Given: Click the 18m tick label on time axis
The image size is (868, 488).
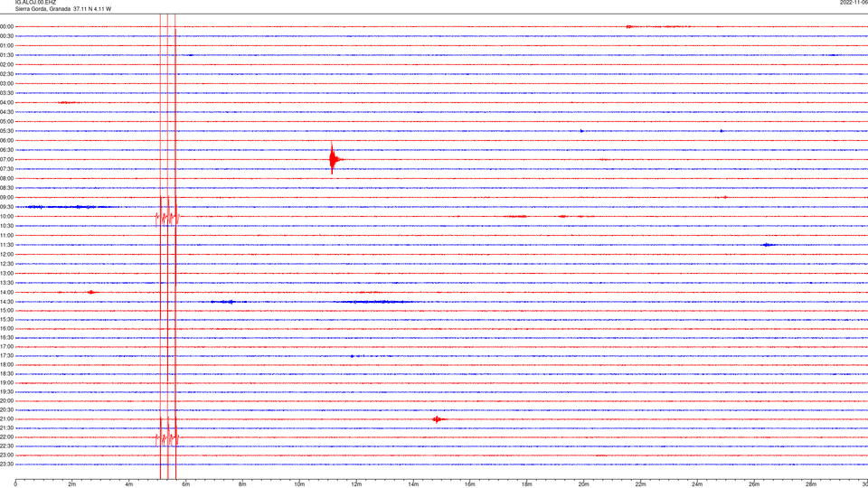Looking at the screenshot, I should pyautogui.click(x=527, y=484).
